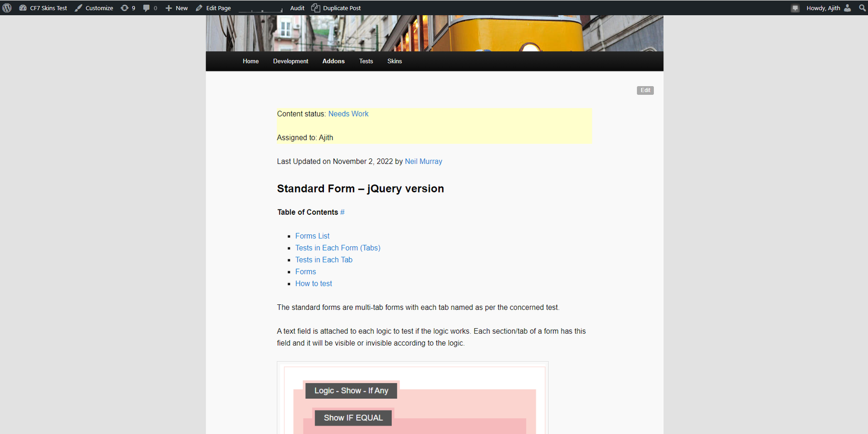The image size is (868, 434).
Task: Click the updates icon showing 9
Action: coord(128,8)
